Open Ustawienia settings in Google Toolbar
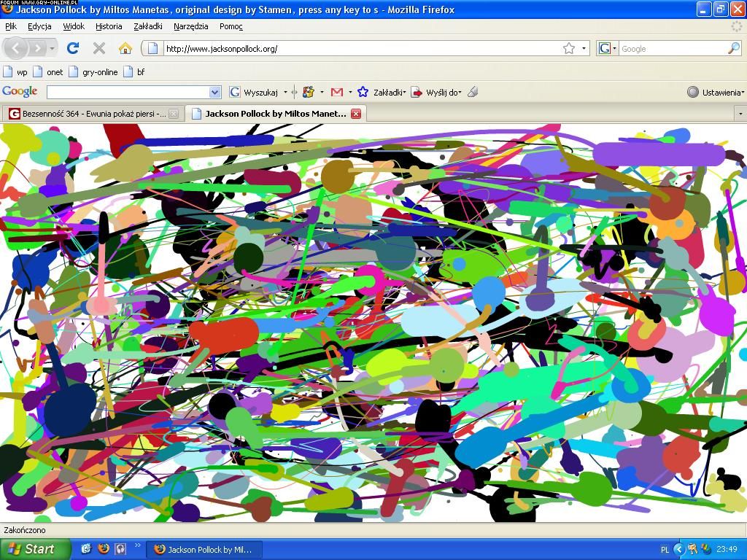Image resolution: width=747 pixels, height=560 pixels. pyautogui.click(x=716, y=93)
